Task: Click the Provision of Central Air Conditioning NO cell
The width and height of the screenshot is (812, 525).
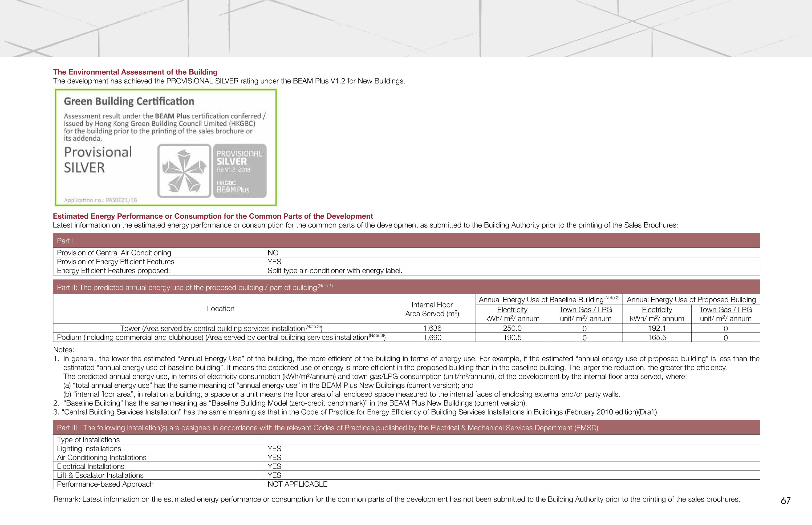Action: [511, 253]
